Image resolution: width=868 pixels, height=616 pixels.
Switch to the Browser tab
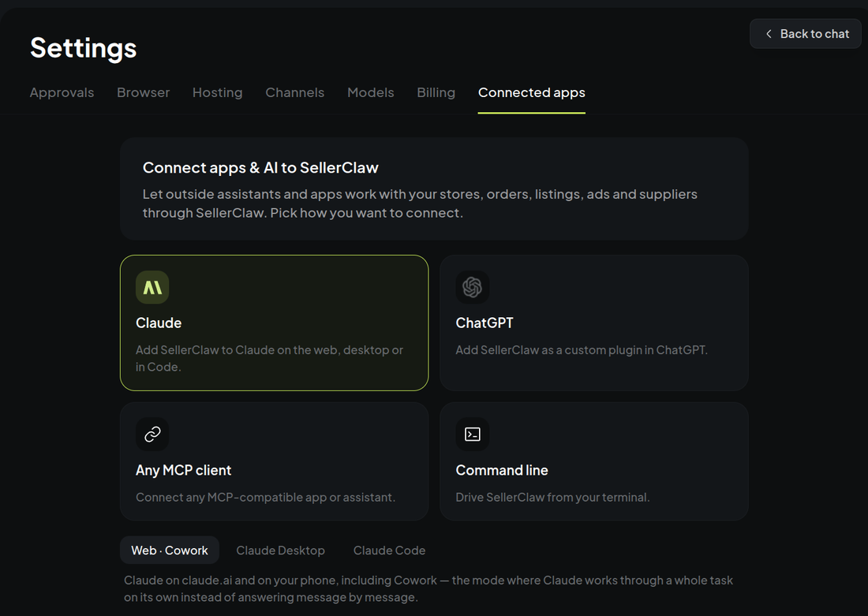tap(144, 92)
